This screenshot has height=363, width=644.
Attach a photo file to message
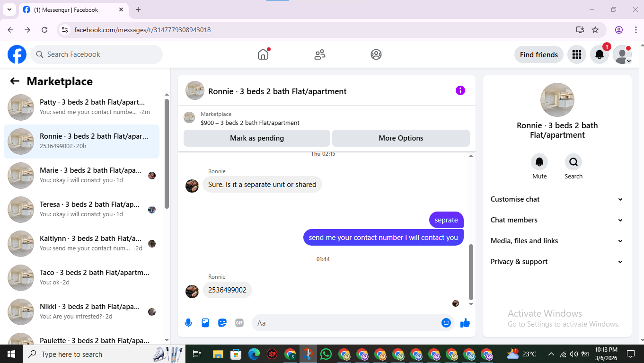point(205,323)
